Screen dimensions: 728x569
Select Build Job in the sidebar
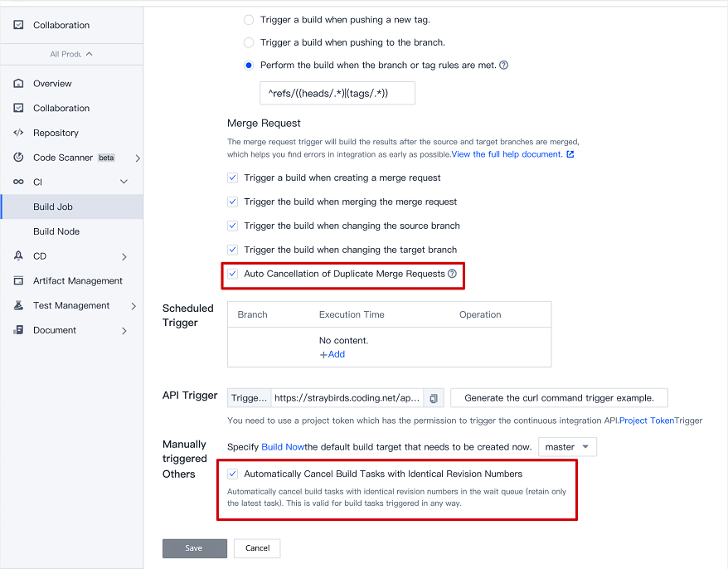pyautogui.click(x=53, y=207)
